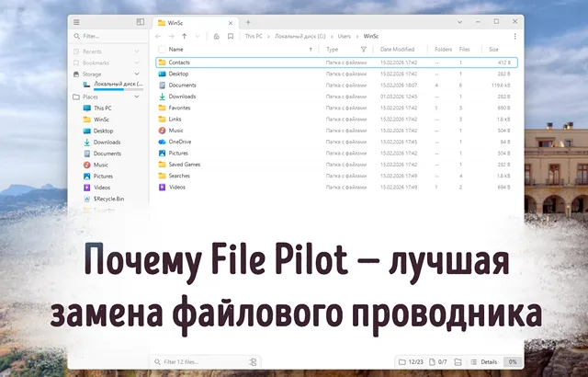Viewport: 588px width, 377px height.
Task: Sort by the Folders column header
Action: pyautogui.click(x=443, y=50)
